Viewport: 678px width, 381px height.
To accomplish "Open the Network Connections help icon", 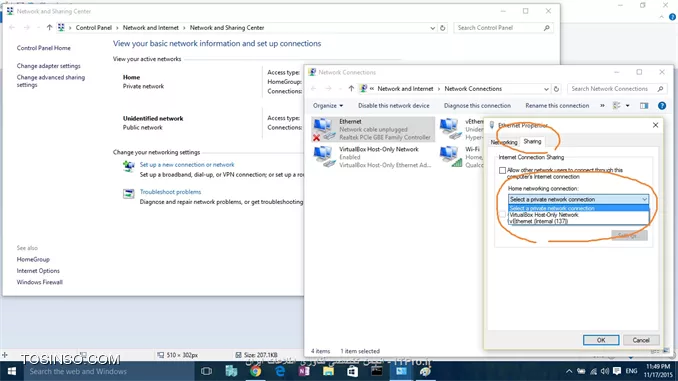I will [662, 106].
